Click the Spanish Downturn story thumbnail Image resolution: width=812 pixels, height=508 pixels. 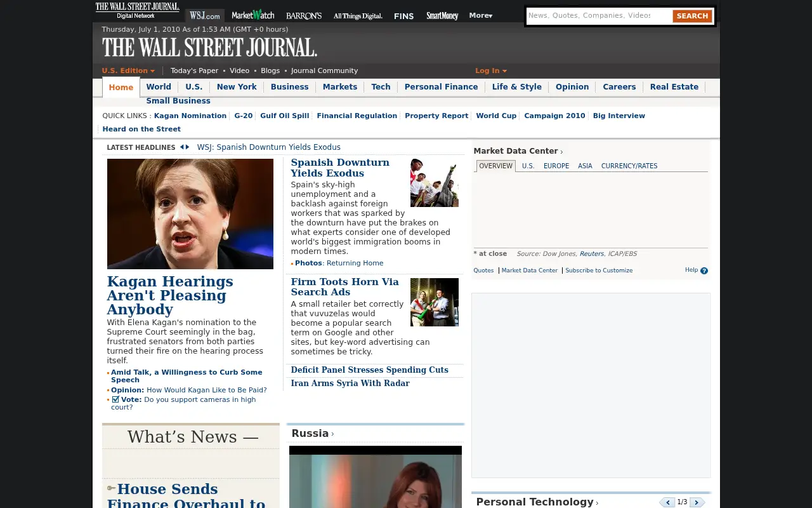click(x=435, y=183)
